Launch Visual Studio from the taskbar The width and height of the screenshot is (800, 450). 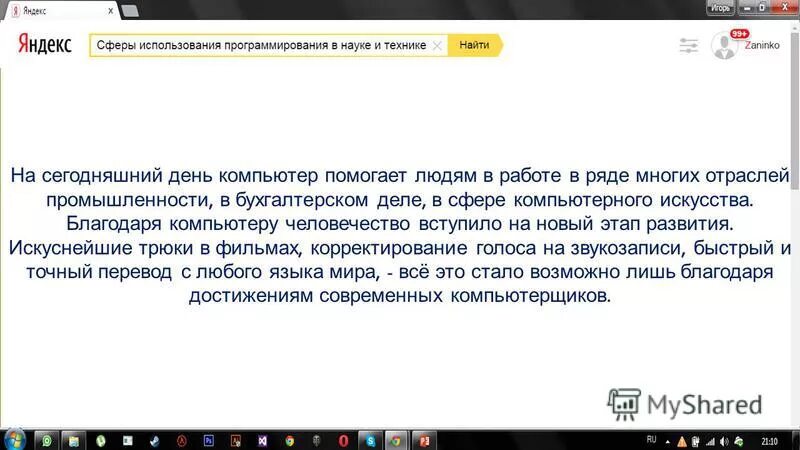[262, 441]
